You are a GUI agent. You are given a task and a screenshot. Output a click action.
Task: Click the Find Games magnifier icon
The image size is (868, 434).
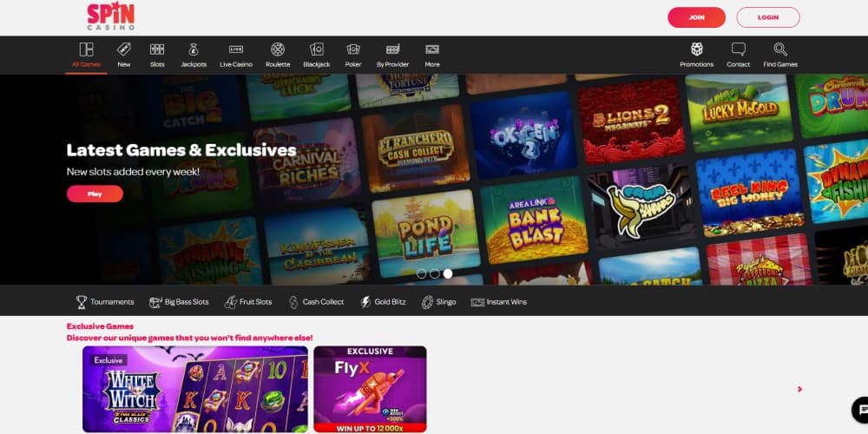pyautogui.click(x=780, y=49)
